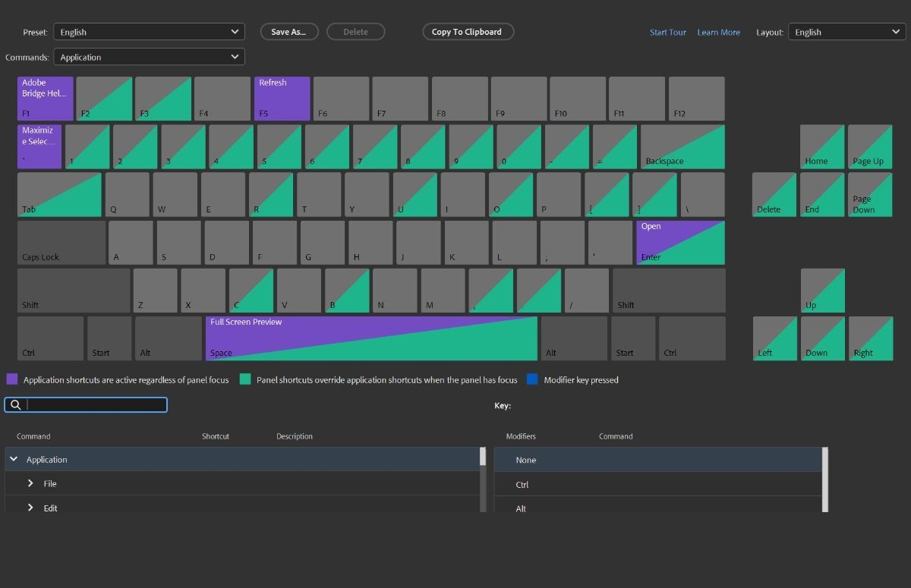Open the Commands dropdown

tap(149, 56)
